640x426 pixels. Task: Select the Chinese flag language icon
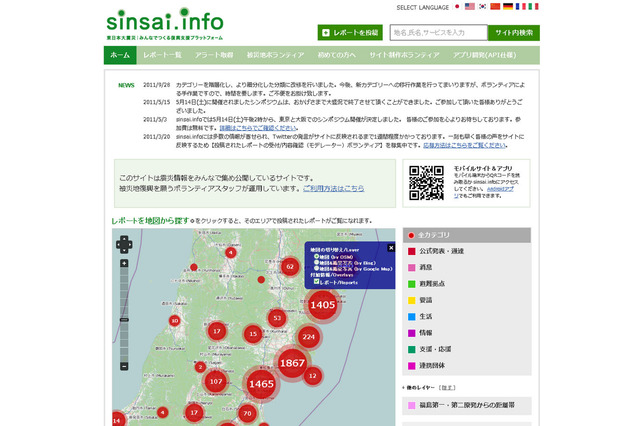click(495, 7)
